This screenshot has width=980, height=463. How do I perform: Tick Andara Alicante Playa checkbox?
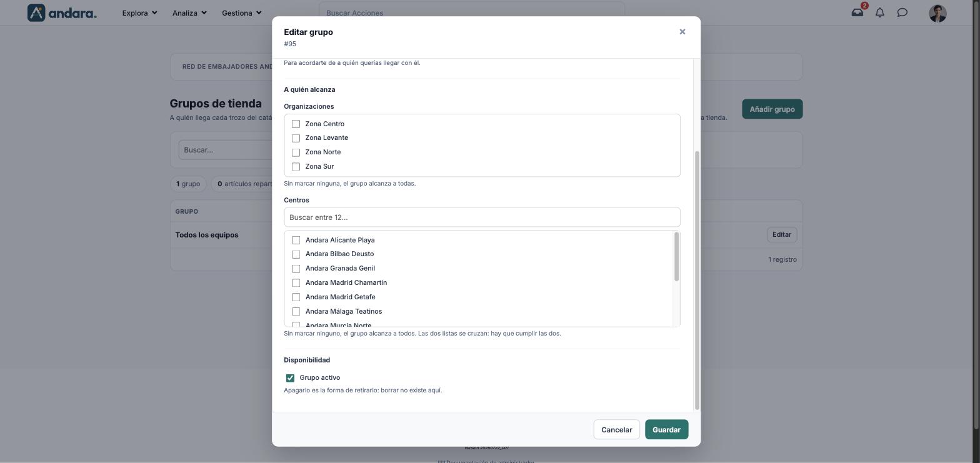tap(296, 240)
